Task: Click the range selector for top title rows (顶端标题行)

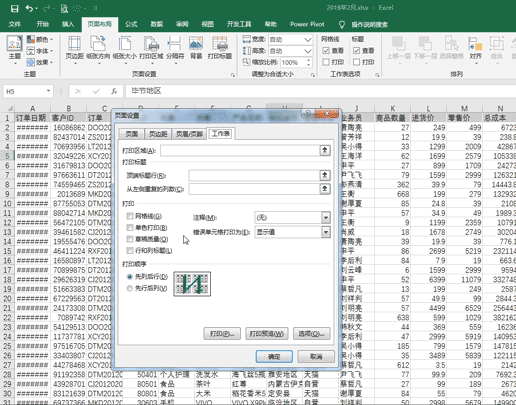Action: [x=325, y=175]
